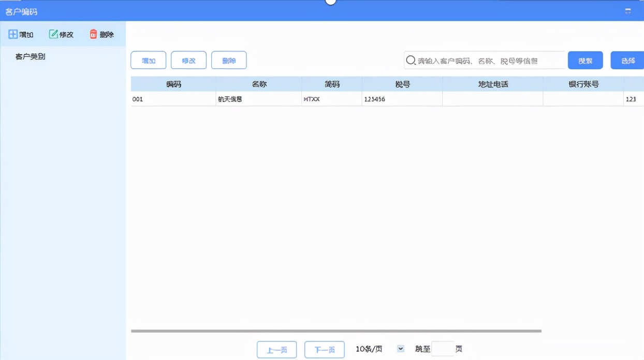Click the 下一页 next page button

[x=325, y=349]
